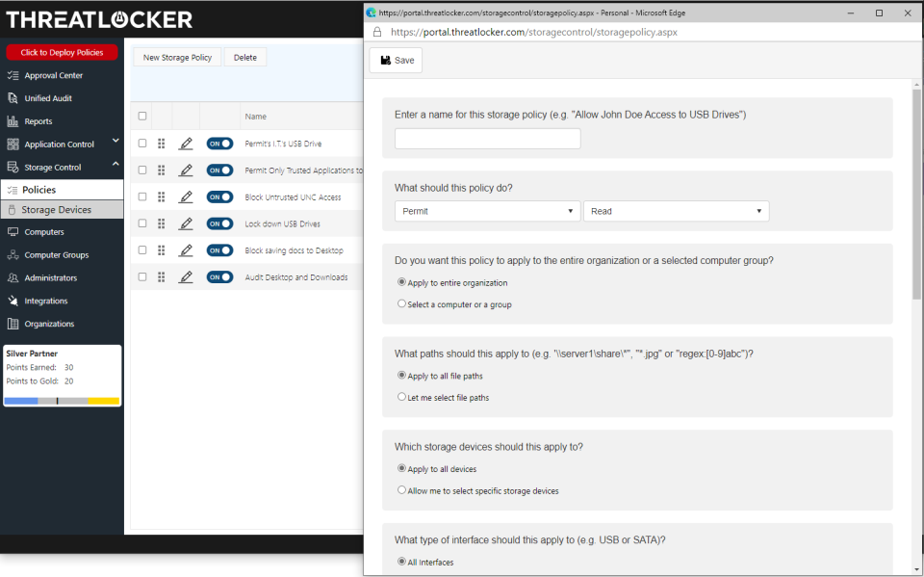Check the Audit Desktop and Downloads row checkbox
Viewport: 924px width, 577px height.
[142, 276]
